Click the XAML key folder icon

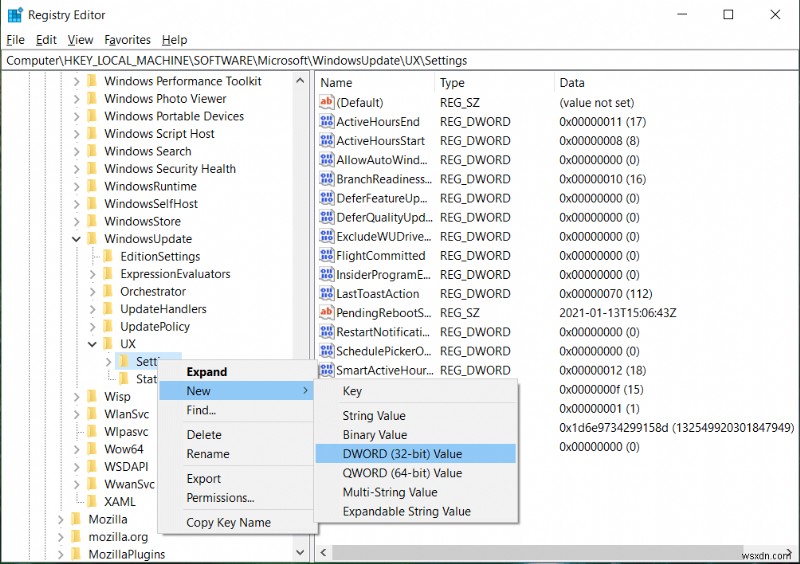pos(92,501)
